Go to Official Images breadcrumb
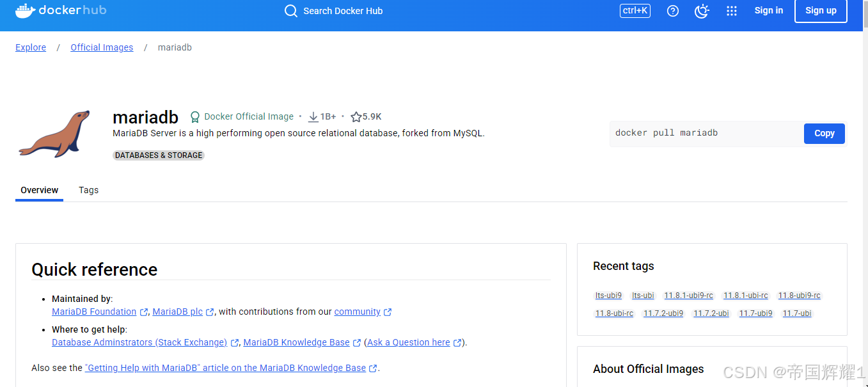 click(102, 47)
